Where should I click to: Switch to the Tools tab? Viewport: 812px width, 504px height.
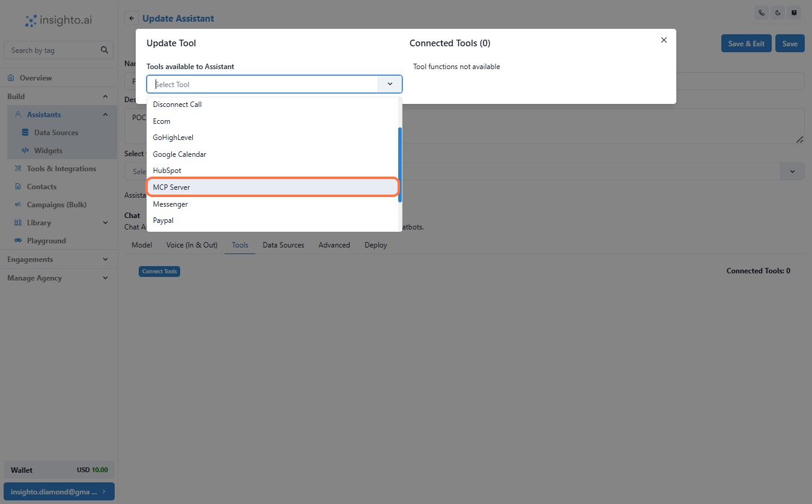click(x=240, y=245)
